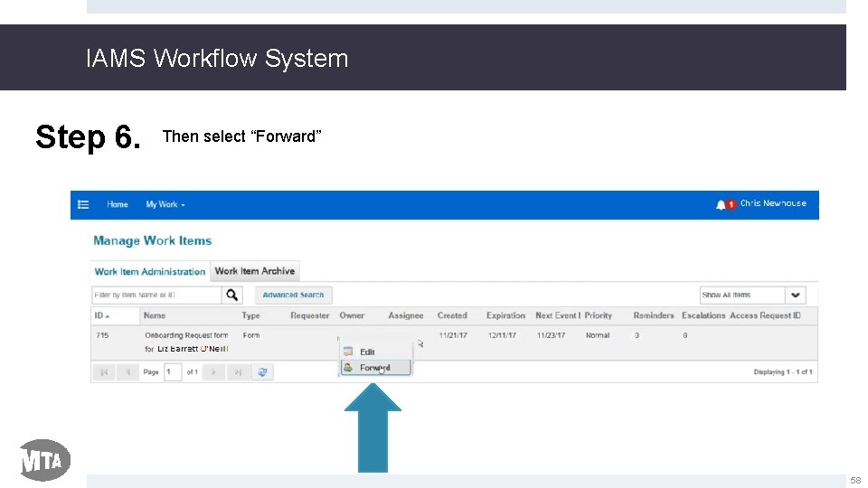Switch to Work Item Administration tab
Viewport: 868px width, 488px height.
(150, 272)
